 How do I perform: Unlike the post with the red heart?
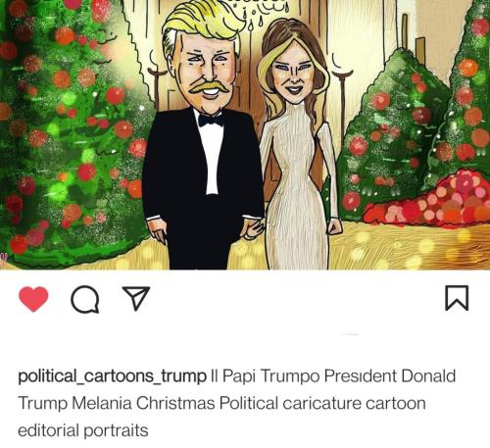pos(33,299)
